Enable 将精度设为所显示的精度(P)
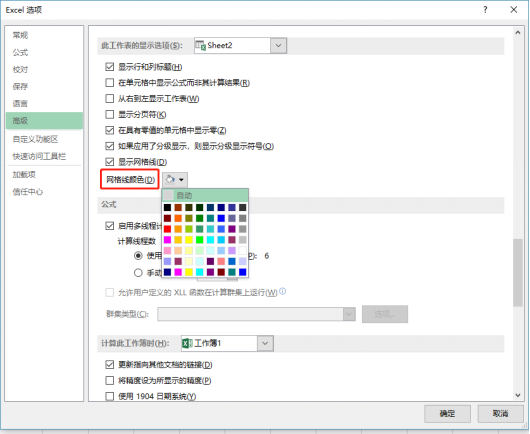The height and width of the screenshot is (434, 530). (x=110, y=380)
